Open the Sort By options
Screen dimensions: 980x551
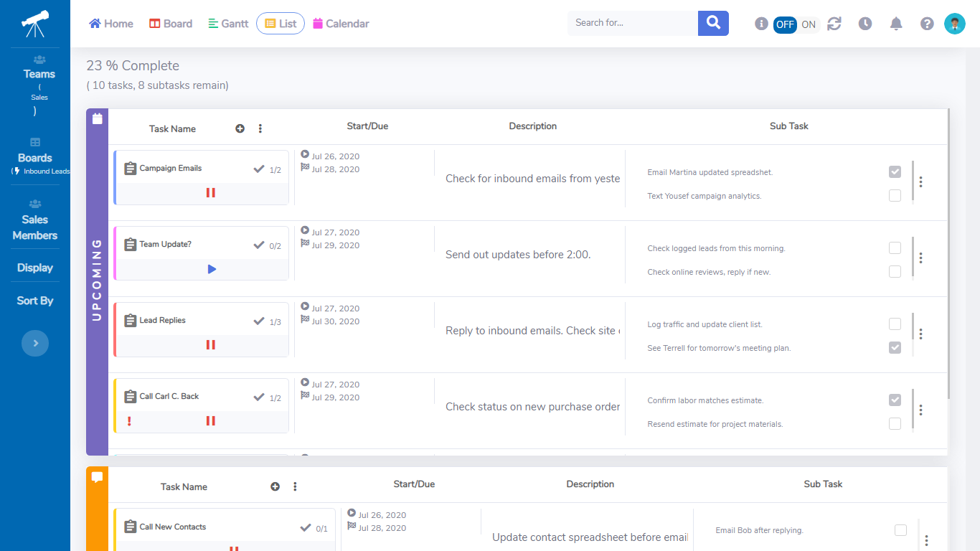tap(35, 301)
